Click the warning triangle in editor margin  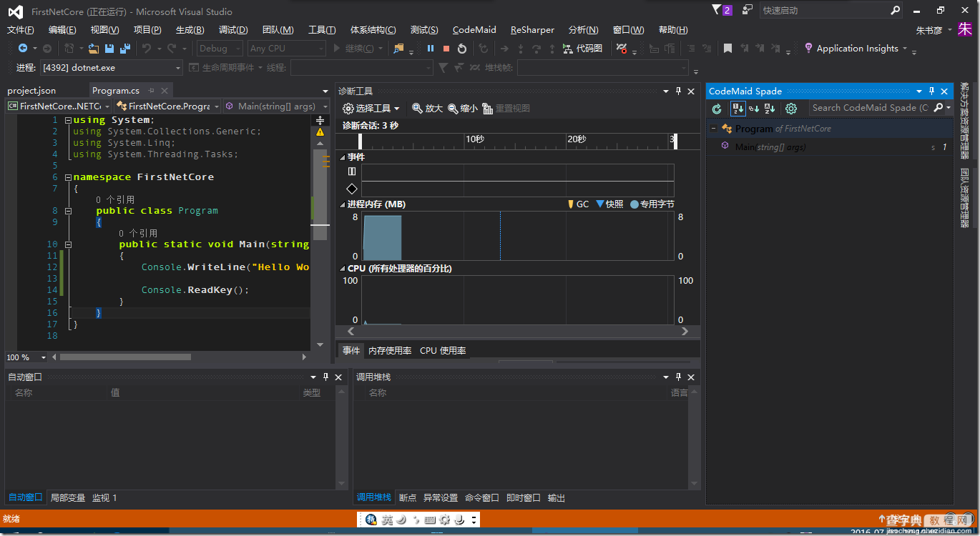click(320, 132)
